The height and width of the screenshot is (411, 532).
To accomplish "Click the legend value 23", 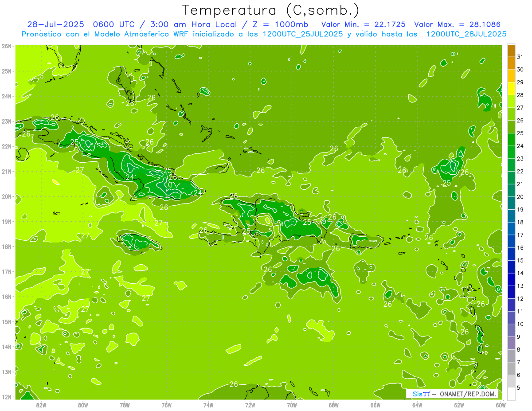I will (520, 159).
